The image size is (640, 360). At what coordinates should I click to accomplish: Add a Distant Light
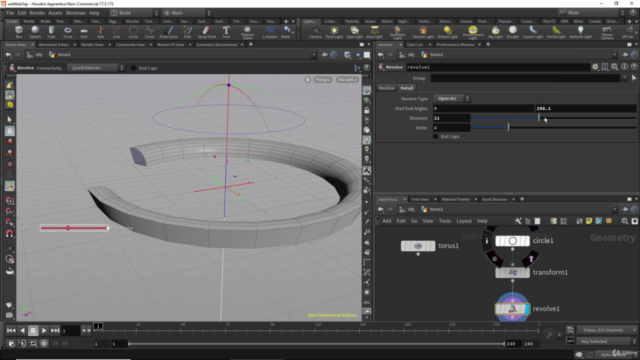(448, 32)
